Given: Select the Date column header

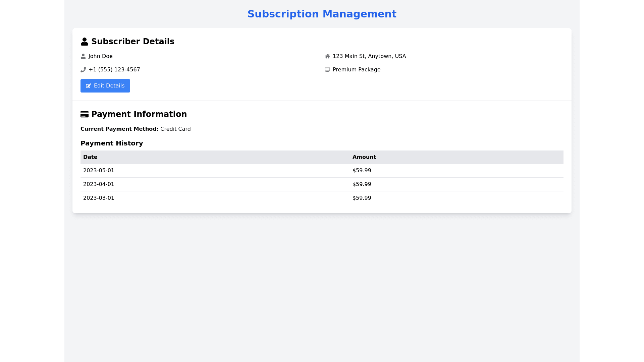Looking at the screenshot, I should 90,157.
